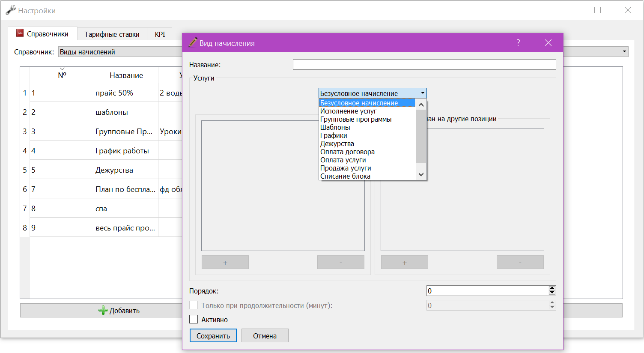Toggle Только при продолжительности checkbox
Image resolution: width=644 pixels, height=353 pixels.
(194, 305)
